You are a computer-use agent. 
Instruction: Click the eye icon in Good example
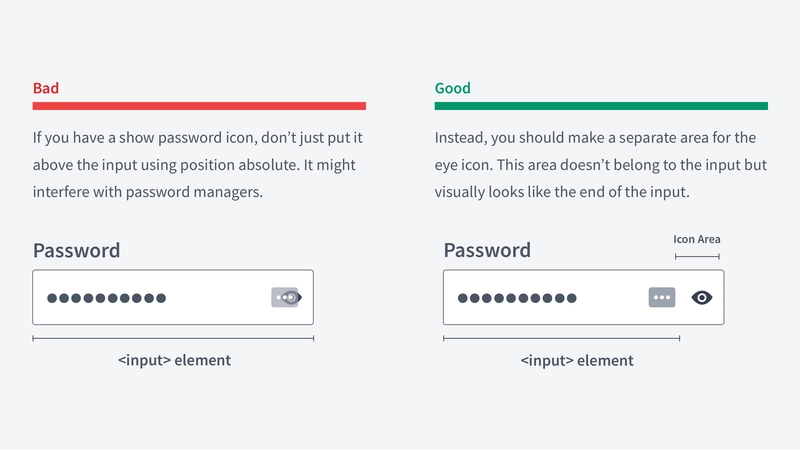(x=702, y=297)
